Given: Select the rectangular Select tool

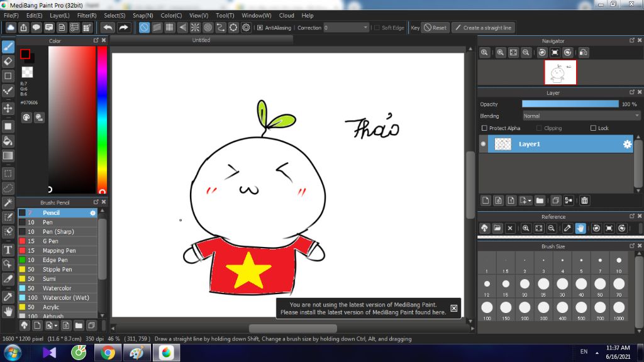Looking at the screenshot, I should click(8, 173).
